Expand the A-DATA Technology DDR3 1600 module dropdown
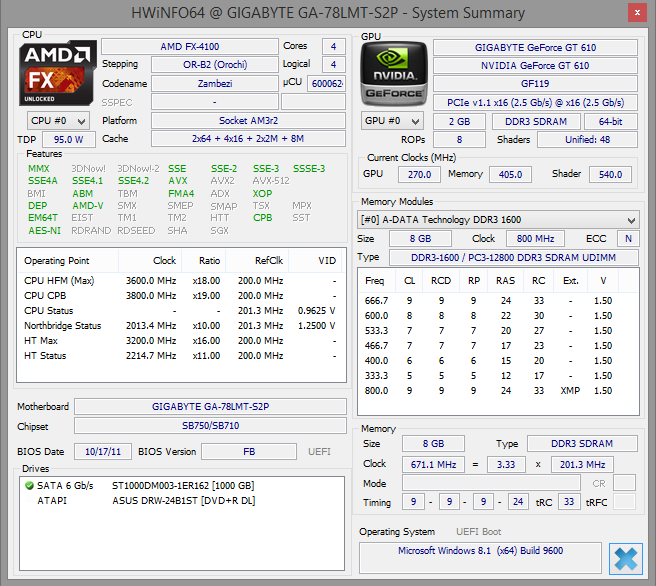Viewport: 656px width, 586px height. point(498,220)
